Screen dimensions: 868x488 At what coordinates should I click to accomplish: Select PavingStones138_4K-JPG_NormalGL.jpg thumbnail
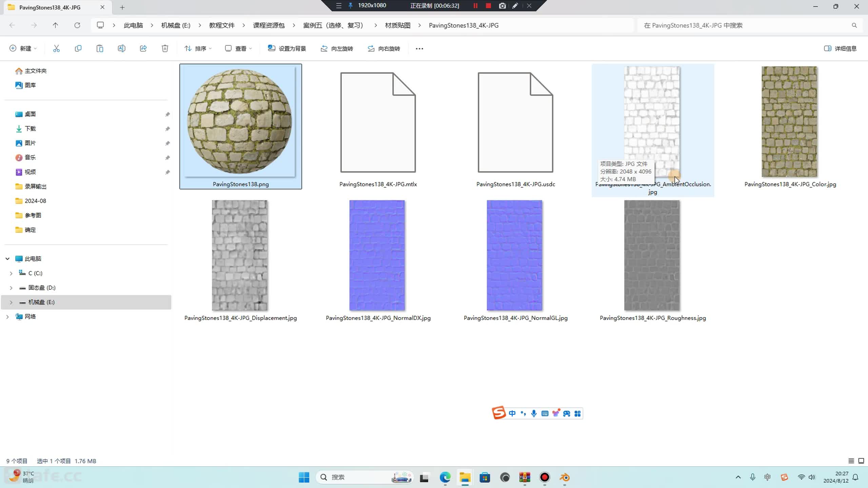pyautogui.click(x=514, y=255)
